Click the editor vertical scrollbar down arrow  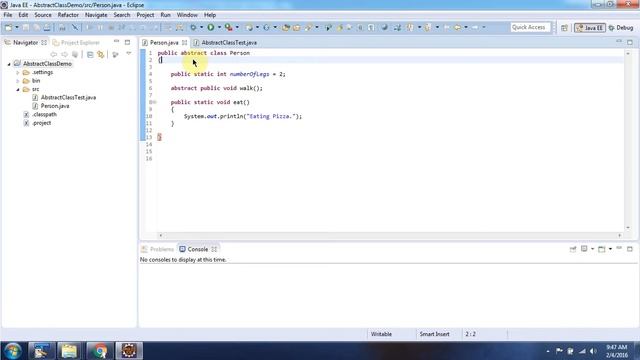point(628,228)
